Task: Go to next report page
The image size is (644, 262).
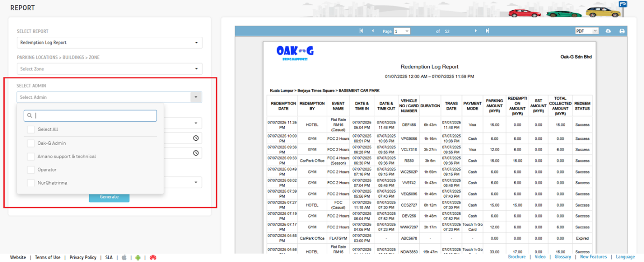Action: 476,31
